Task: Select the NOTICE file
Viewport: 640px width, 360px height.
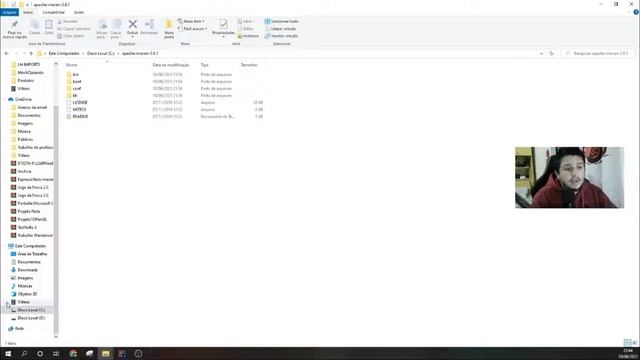Action: click(x=79, y=109)
